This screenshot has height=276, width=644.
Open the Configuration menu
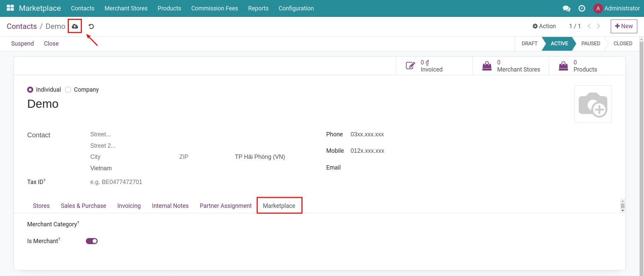point(296,8)
